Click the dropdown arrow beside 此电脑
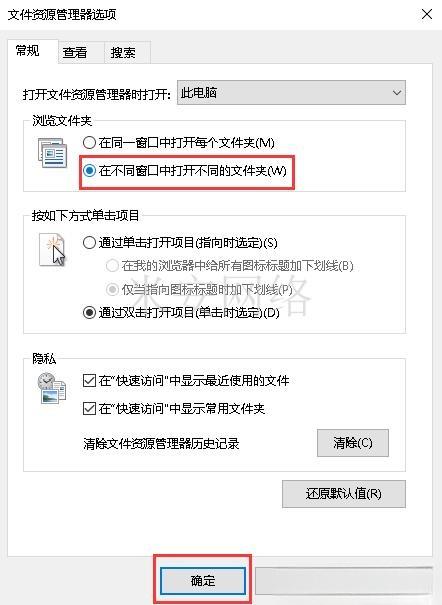 (x=396, y=93)
